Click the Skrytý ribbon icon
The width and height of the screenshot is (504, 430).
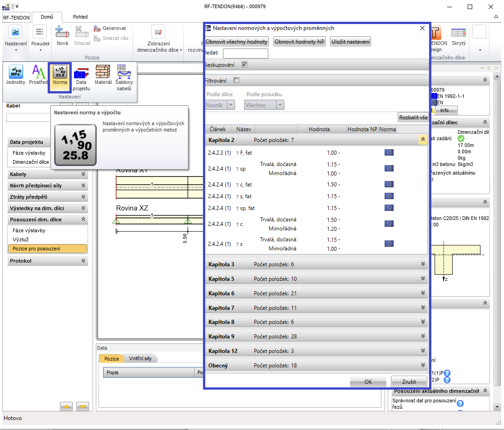click(x=458, y=36)
